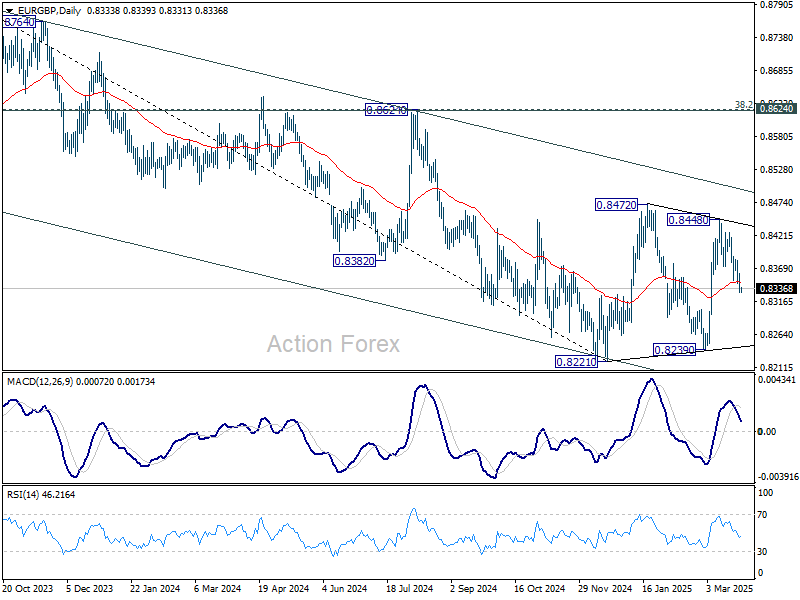This screenshot has height=600, width=800.
Task: Click the EURGBP,Daily chart title
Action: click(48, 11)
